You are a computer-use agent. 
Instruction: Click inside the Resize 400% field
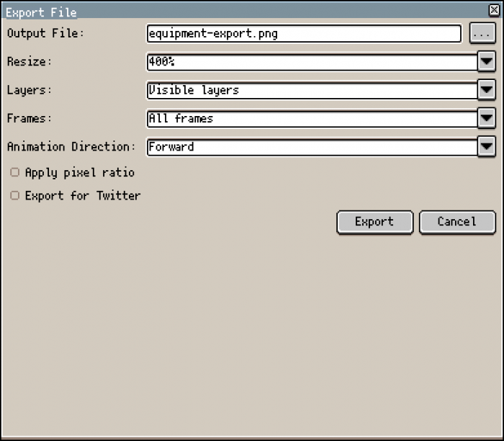(x=311, y=62)
